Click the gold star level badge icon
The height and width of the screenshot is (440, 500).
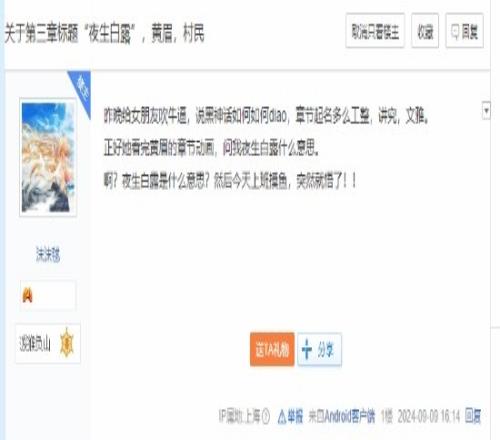(67, 344)
